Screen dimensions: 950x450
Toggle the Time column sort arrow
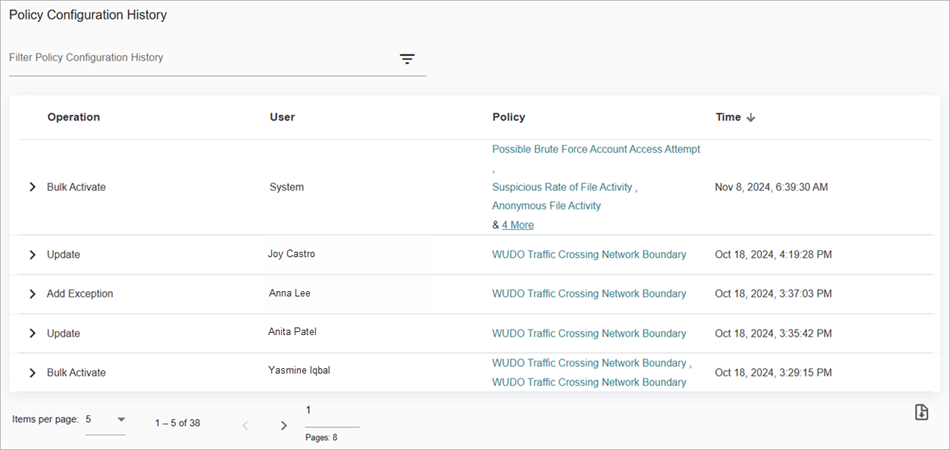pos(751,118)
